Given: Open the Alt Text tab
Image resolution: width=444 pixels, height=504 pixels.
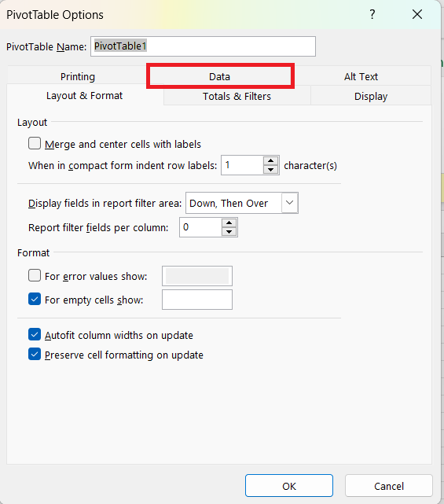Looking at the screenshot, I should tap(361, 76).
